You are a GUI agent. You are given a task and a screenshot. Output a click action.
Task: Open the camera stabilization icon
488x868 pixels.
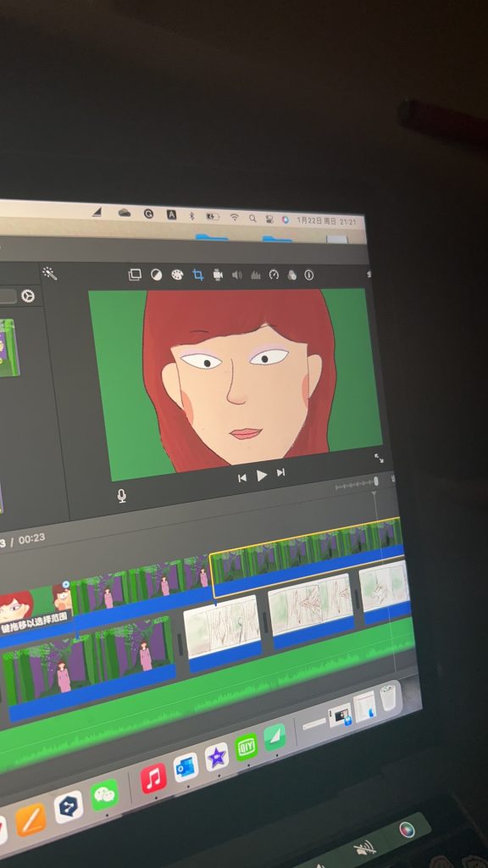click(x=218, y=275)
